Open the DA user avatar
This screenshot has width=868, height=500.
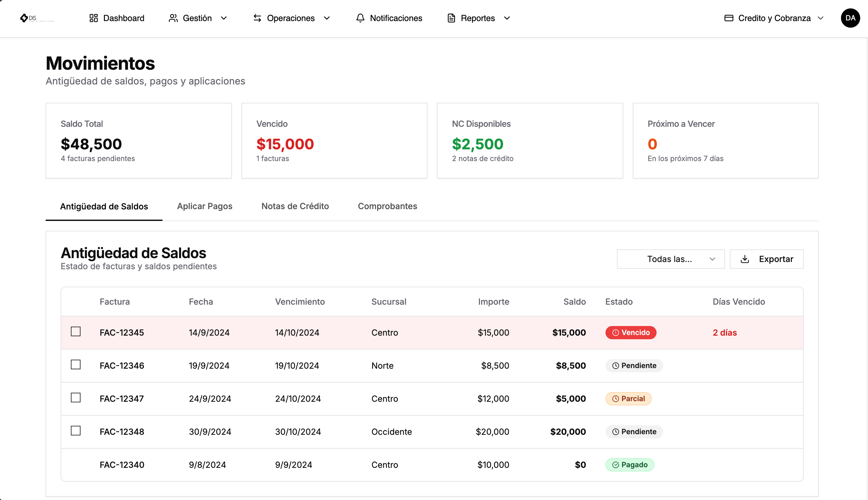click(x=850, y=18)
